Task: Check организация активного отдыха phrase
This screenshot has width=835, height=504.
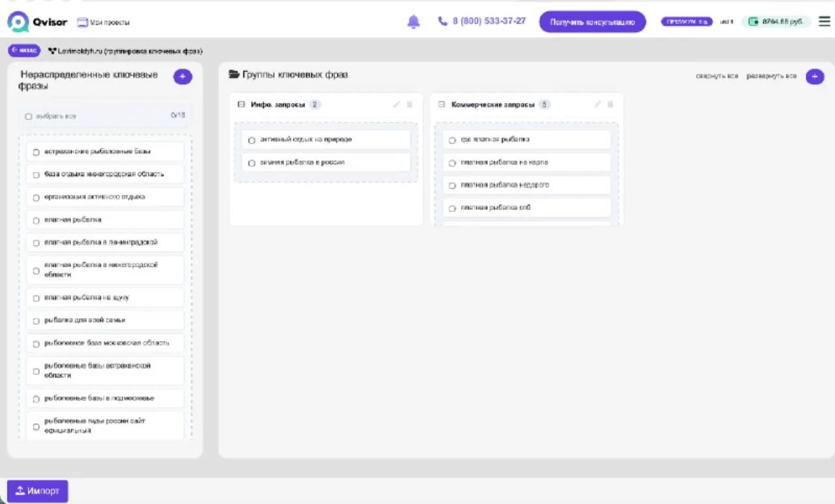Action: (37, 197)
